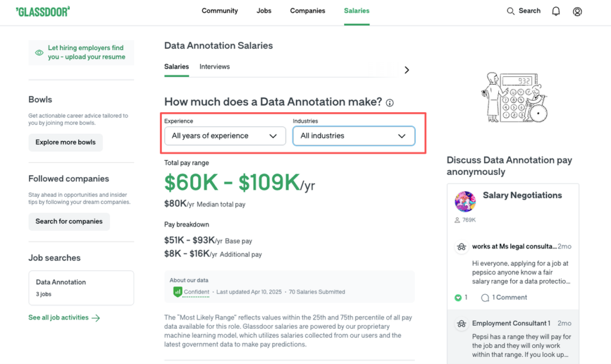Open the Experience dropdown showing all years
The image size is (611, 364).
point(224,136)
